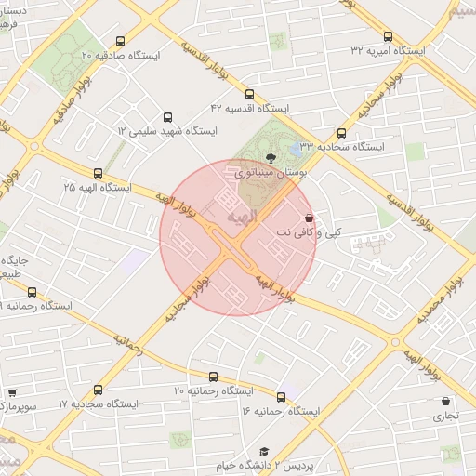This screenshot has width=476, height=476.
Task: Select the graduation cap icon of پردیس ۲ دانشگاه خیام
Action: [x=264, y=451]
